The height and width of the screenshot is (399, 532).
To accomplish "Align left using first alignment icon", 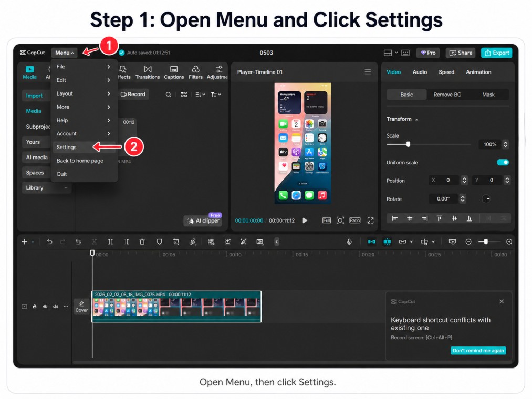I will (x=394, y=218).
